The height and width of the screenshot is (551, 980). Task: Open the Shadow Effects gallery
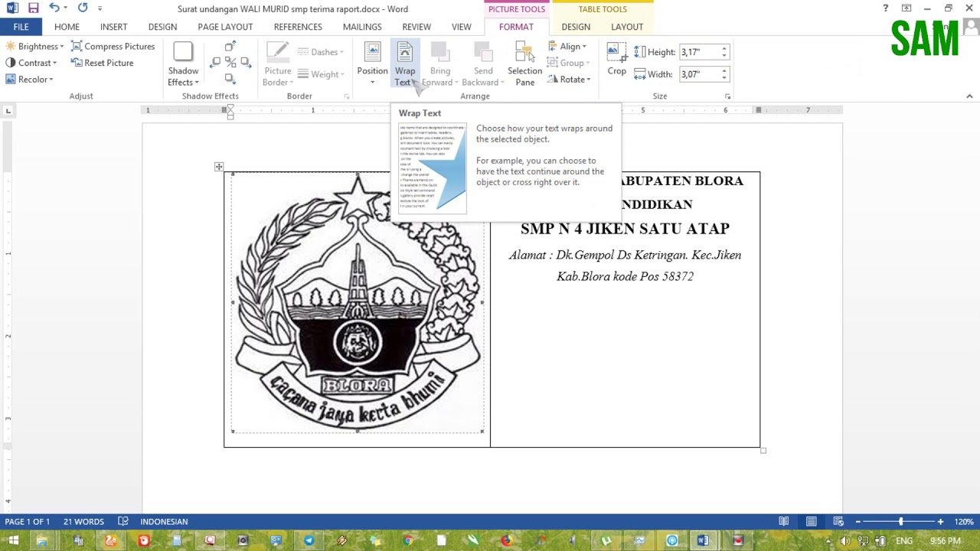tap(183, 64)
